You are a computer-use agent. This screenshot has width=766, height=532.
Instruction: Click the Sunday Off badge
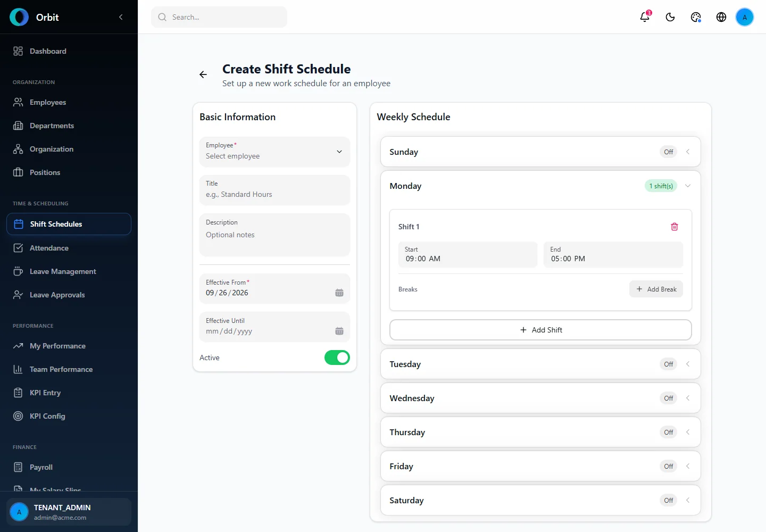669,152
